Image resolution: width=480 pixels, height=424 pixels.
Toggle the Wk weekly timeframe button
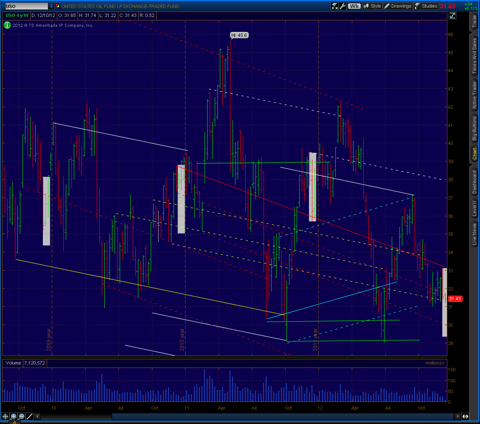click(354, 6)
